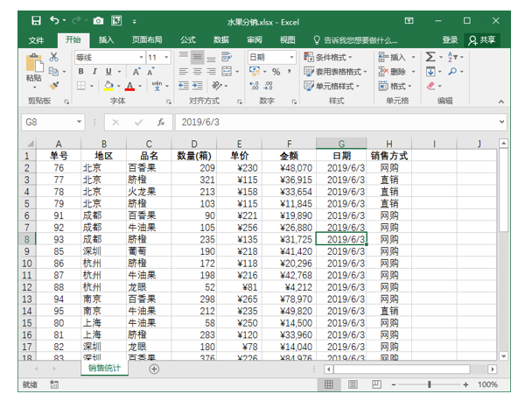
Task: Decrease decimal places icon
Action: [268, 86]
